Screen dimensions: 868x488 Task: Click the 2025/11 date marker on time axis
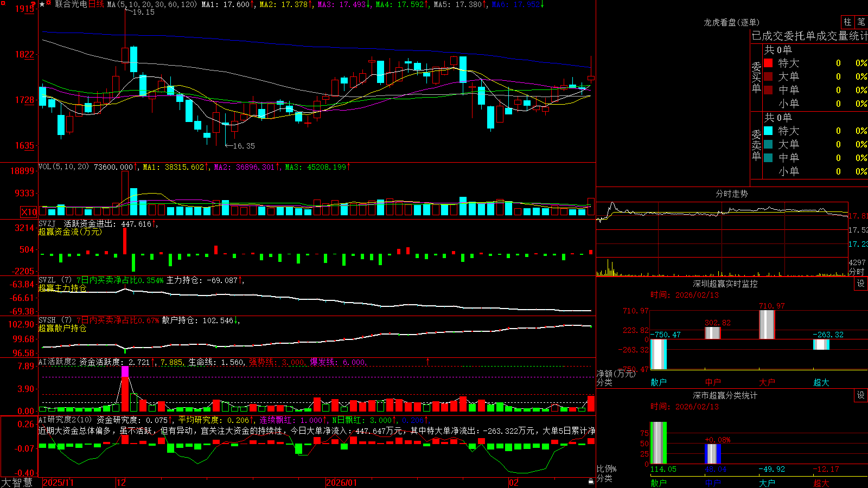pyautogui.click(x=58, y=483)
